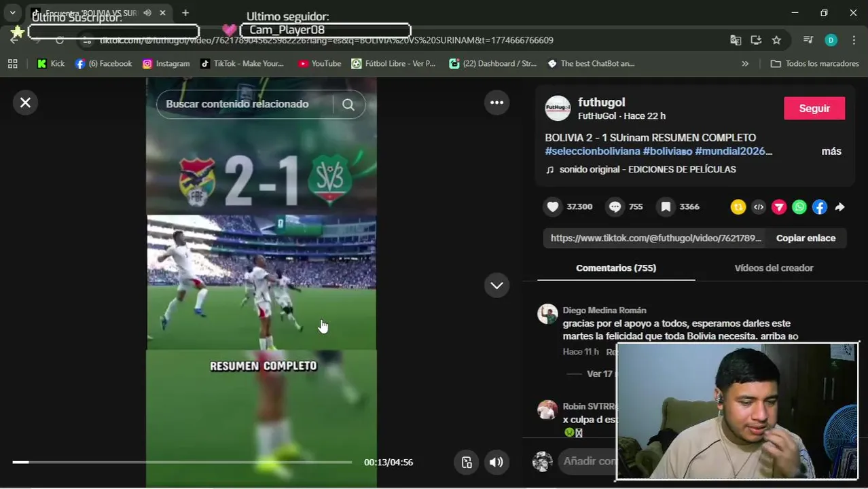Click futhugol profile avatar

pyautogui.click(x=558, y=109)
